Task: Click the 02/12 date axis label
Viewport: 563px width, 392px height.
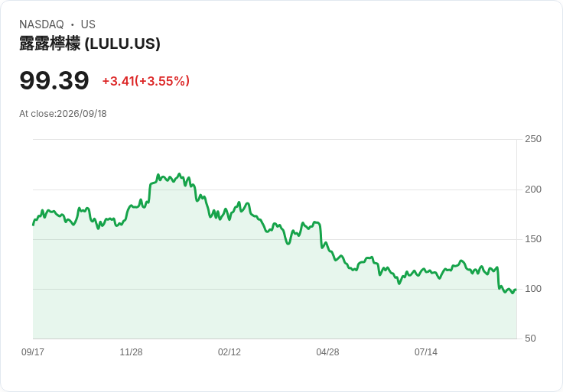Action: point(229,352)
